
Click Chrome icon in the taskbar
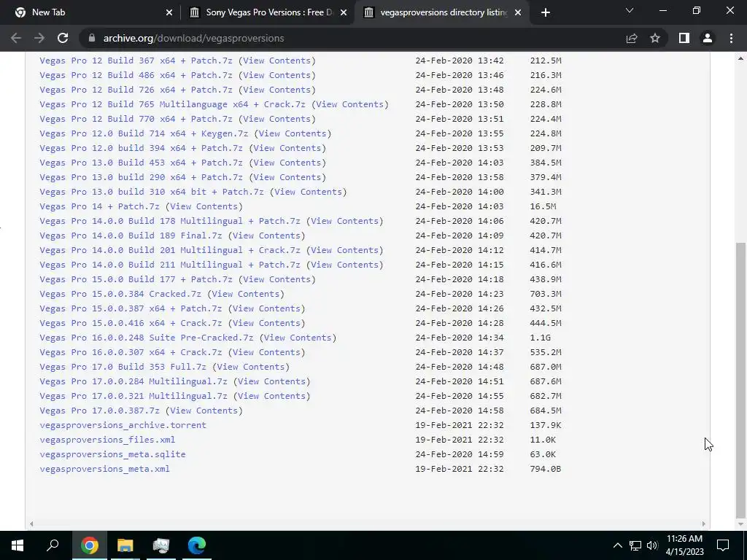[89, 545]
